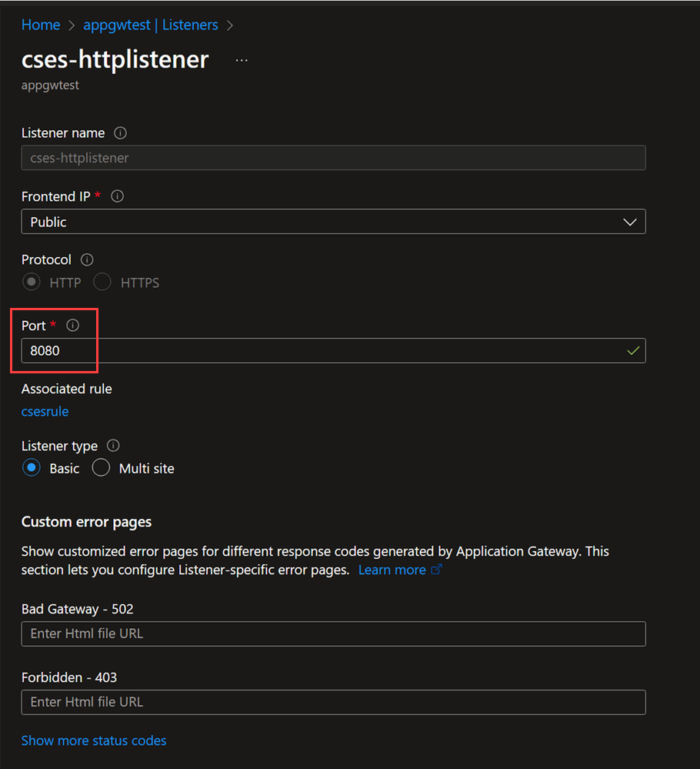
Task: Select the HTTP protocol radio button
Action: coord(31,282)
